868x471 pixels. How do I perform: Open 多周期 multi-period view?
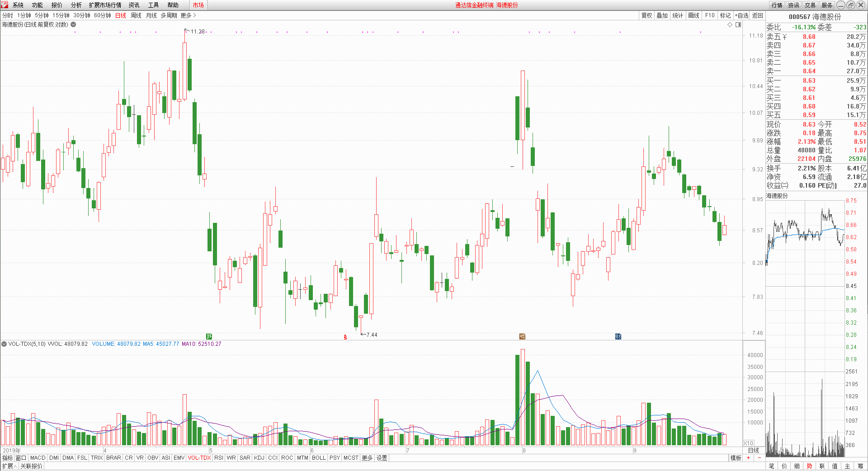(169, 15)
